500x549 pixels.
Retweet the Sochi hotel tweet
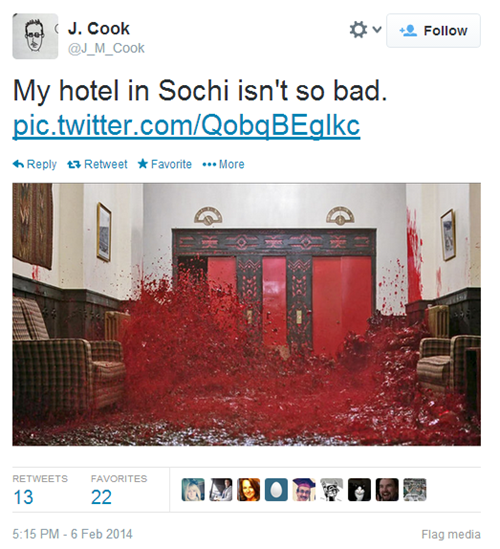coord(97,164)
